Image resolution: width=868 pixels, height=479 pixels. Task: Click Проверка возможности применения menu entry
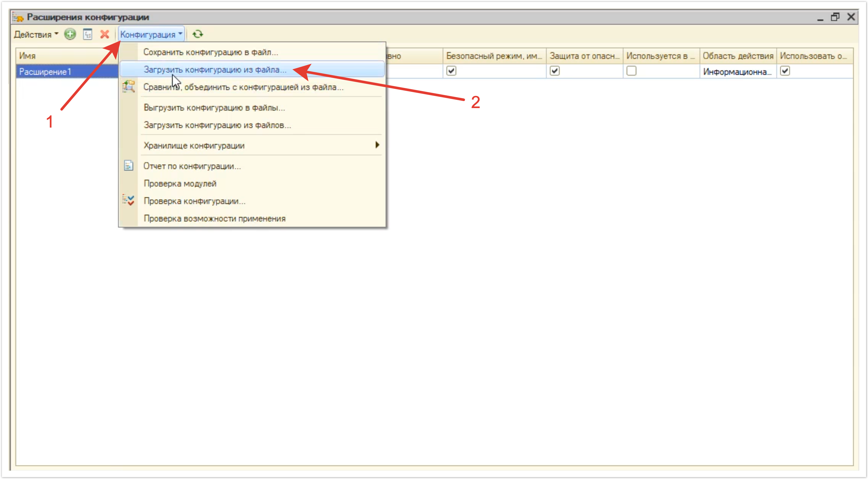click(215, 218)
